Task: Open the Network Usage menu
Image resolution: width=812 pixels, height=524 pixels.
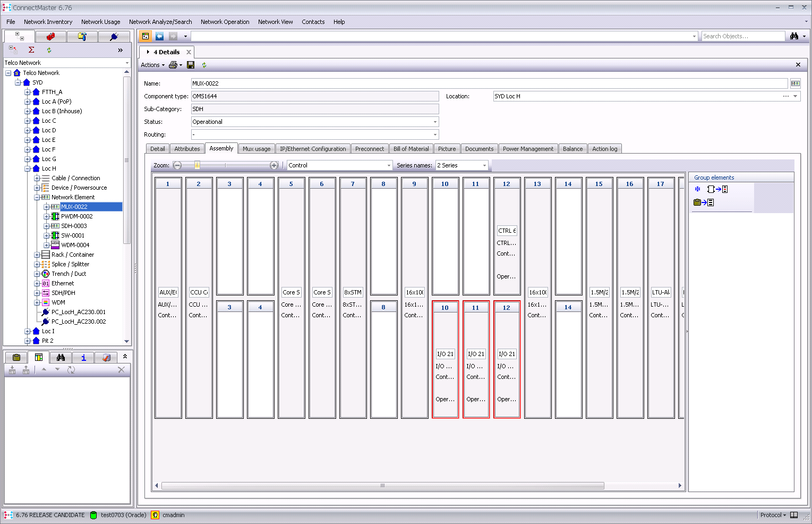Action: (x=100, y=22)
